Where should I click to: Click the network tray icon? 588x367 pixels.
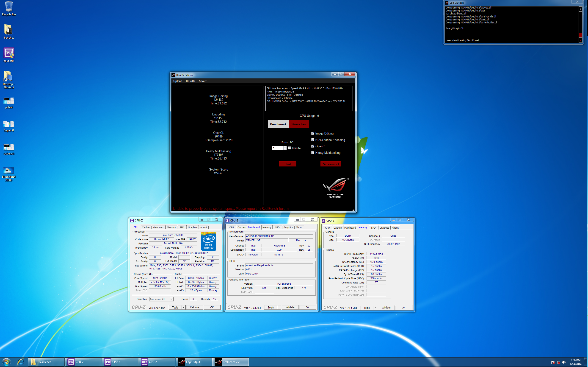[x=558, y=362]
